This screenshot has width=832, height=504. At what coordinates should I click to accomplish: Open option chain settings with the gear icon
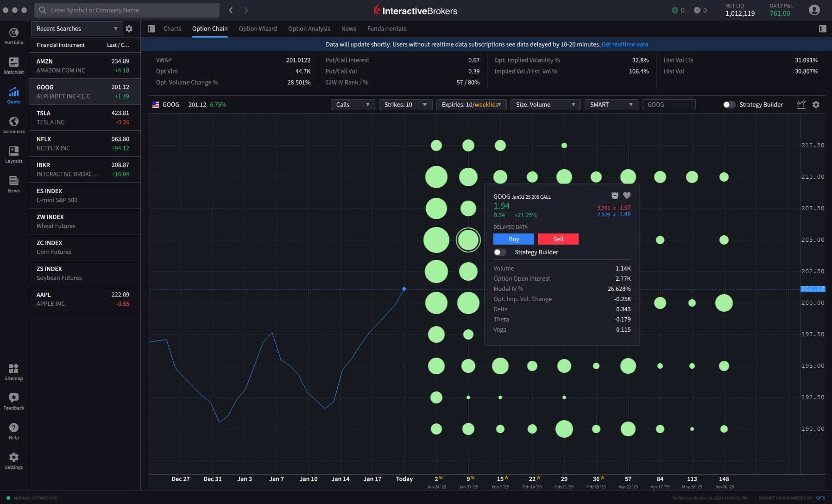pyautogui.click(x=816, y=105)
